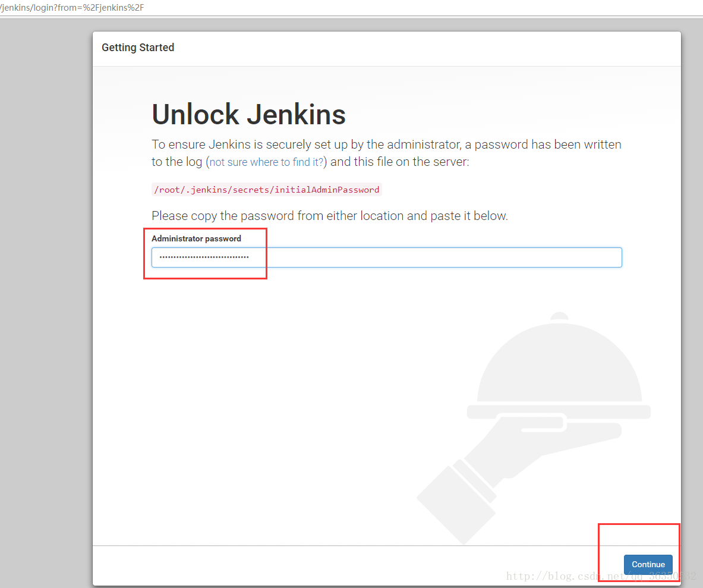Click the browser address bar URL
Screen dimensions: 703x588
pyautogui.click(x=72, y=8)
